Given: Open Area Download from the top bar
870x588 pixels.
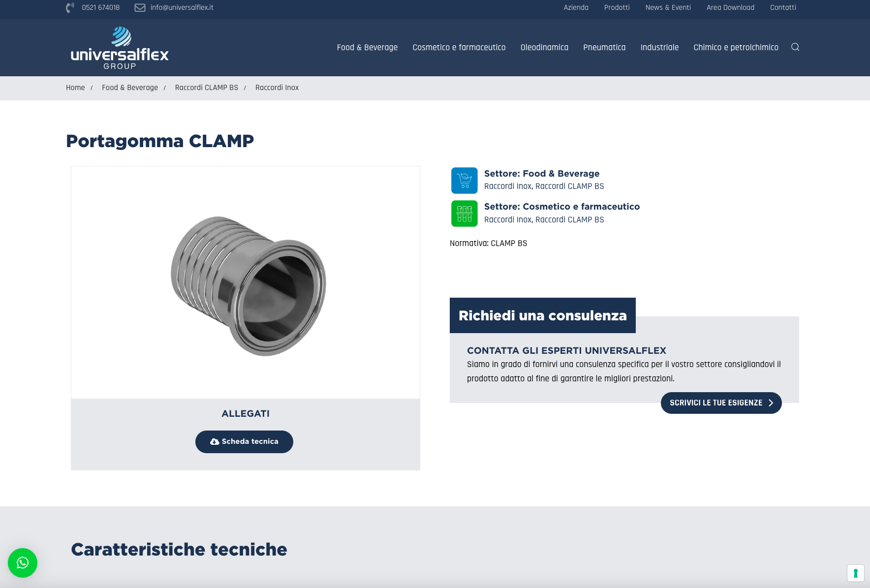Looking at the screenshot, I should pos(730,7).
